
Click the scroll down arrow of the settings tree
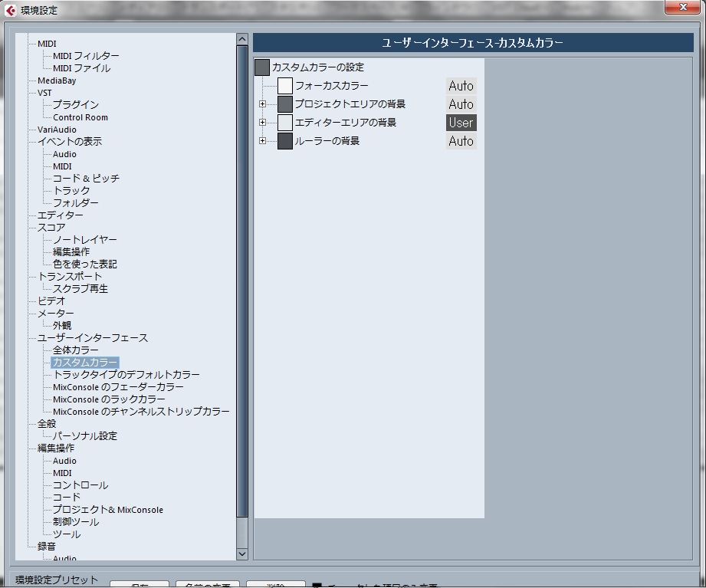(242, 554)
